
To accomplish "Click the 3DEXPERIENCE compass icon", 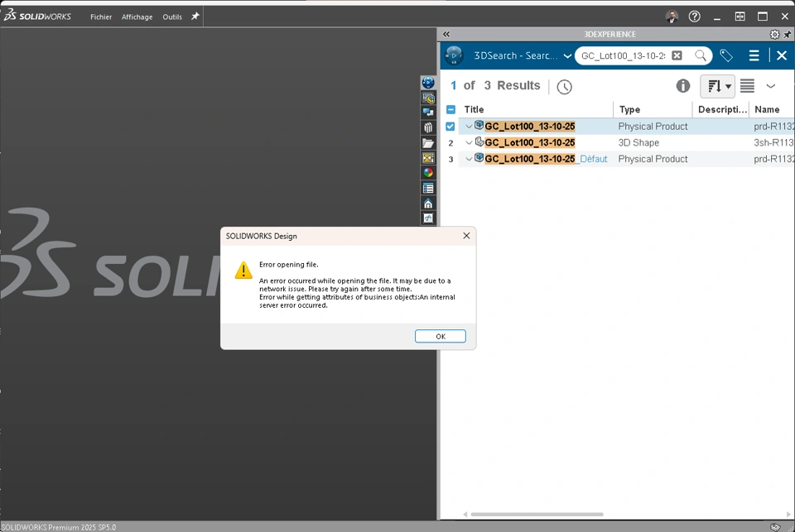I will tap(454, 55).
